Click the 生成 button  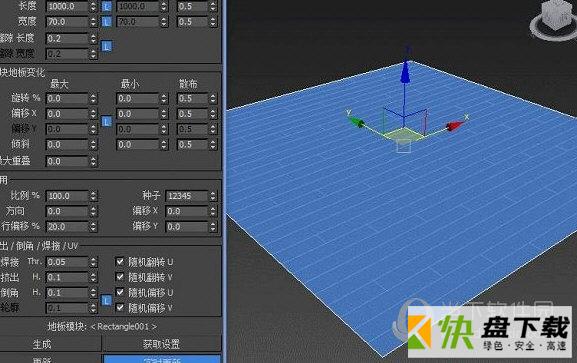[x=42, y=345]
